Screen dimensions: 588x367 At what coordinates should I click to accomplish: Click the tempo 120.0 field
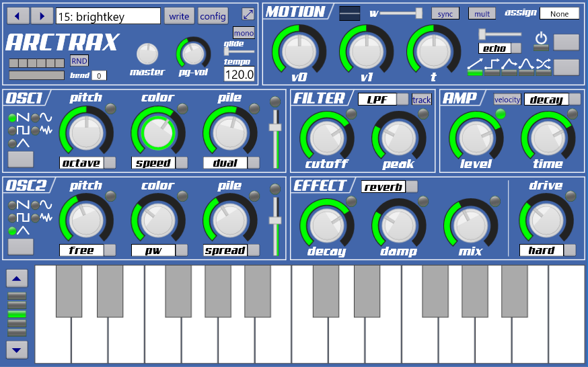pos(240,74)
